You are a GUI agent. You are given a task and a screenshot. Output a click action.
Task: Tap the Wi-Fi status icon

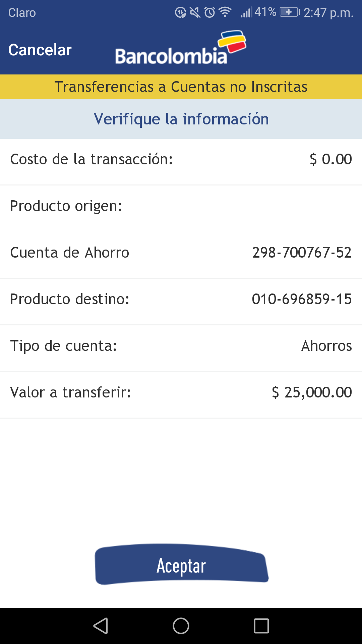(x=225, y=12)
